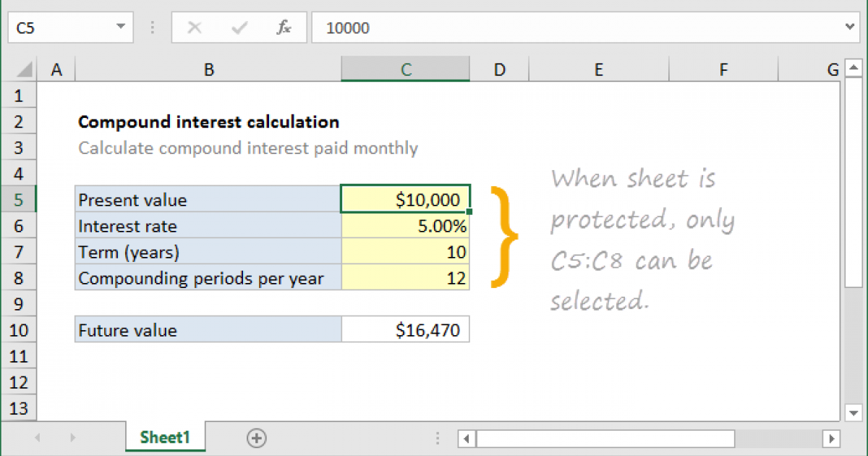Select column C header
868x456 pixels.
405,69
